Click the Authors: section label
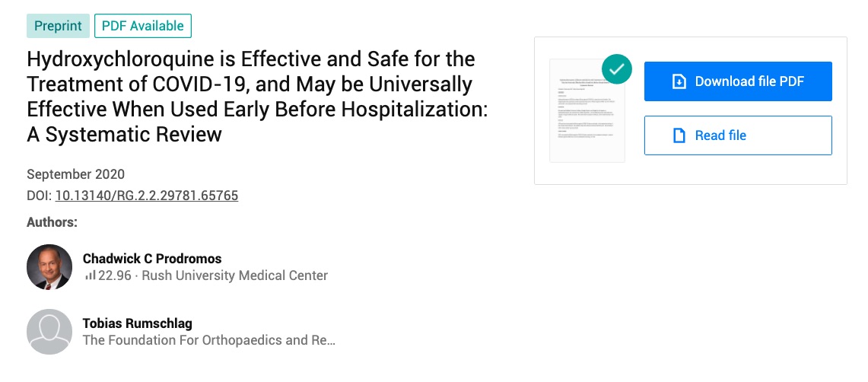 [52, 222]
